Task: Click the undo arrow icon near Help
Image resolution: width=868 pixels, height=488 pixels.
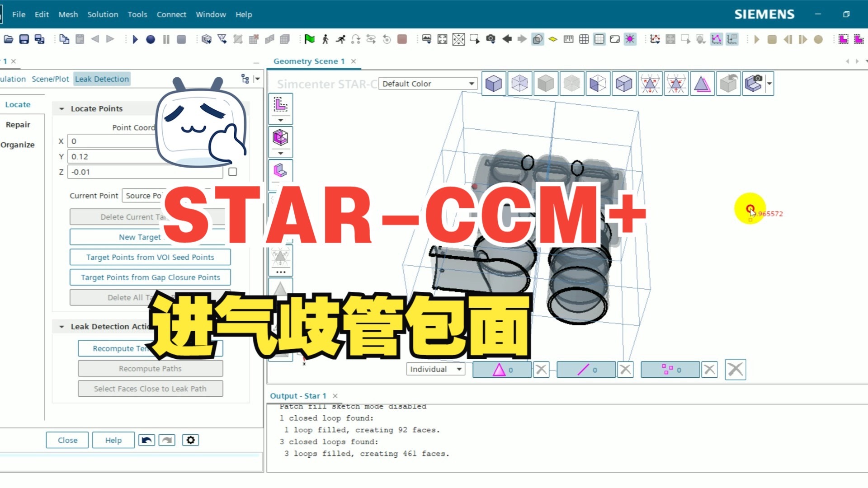Action: [146, 440]
